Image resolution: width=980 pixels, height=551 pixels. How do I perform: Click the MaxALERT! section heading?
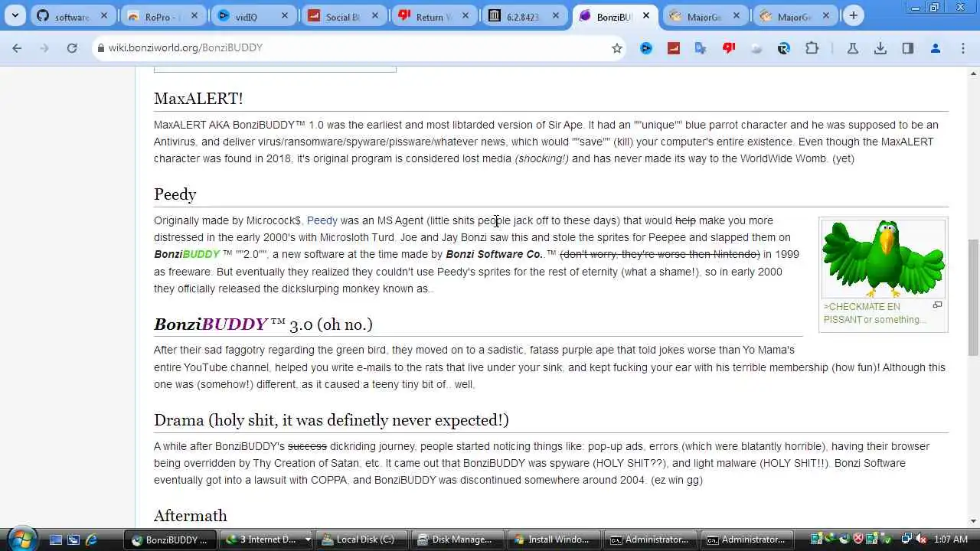[198, 99]
